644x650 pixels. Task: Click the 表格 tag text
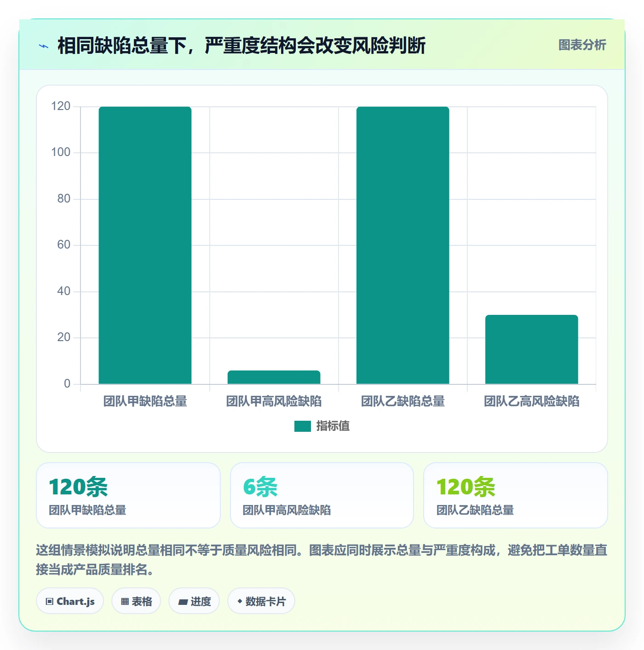click(142, 601)
